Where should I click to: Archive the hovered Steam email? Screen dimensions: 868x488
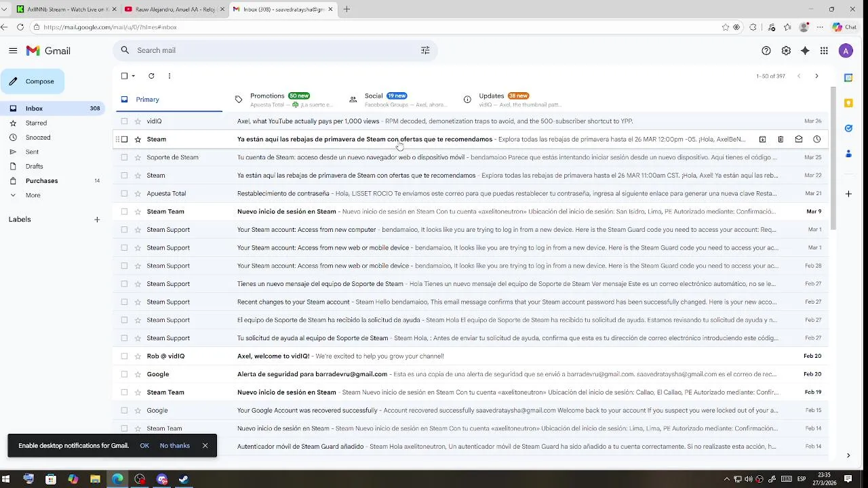pyautogui.click(x=762, y=139)
